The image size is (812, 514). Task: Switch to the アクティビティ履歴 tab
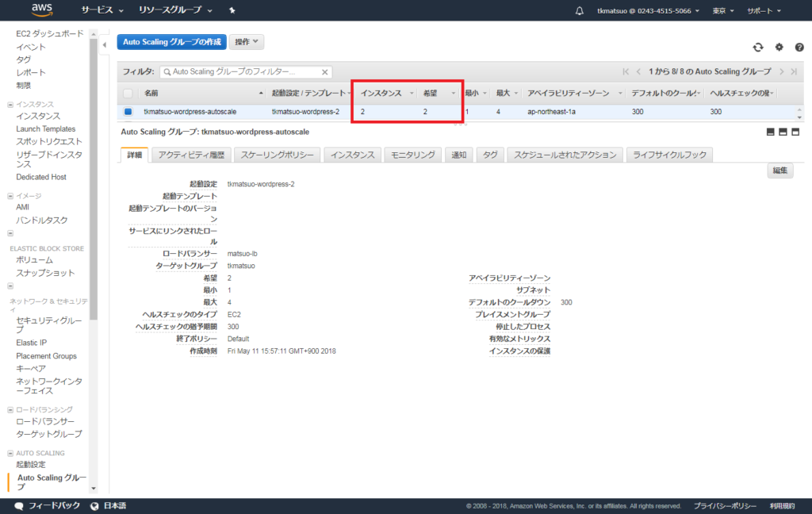(191, 155)
